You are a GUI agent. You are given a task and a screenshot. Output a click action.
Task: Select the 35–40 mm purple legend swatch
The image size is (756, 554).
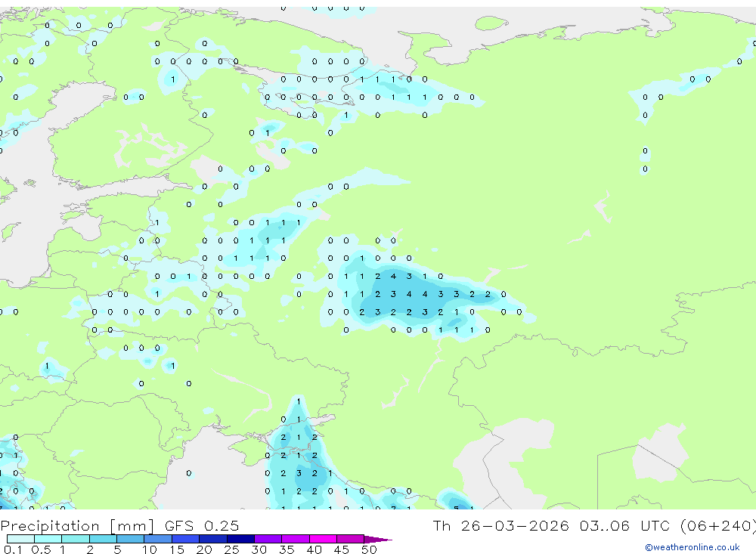coord(296,539)
